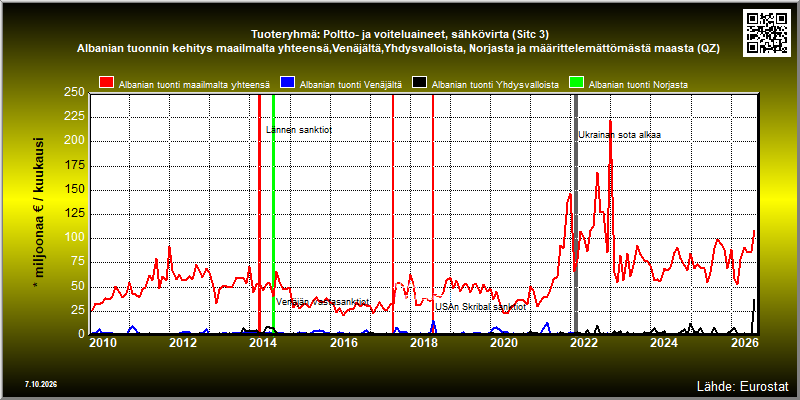
Task: Click the x-axis year label 2018
Action: point(423,343)
